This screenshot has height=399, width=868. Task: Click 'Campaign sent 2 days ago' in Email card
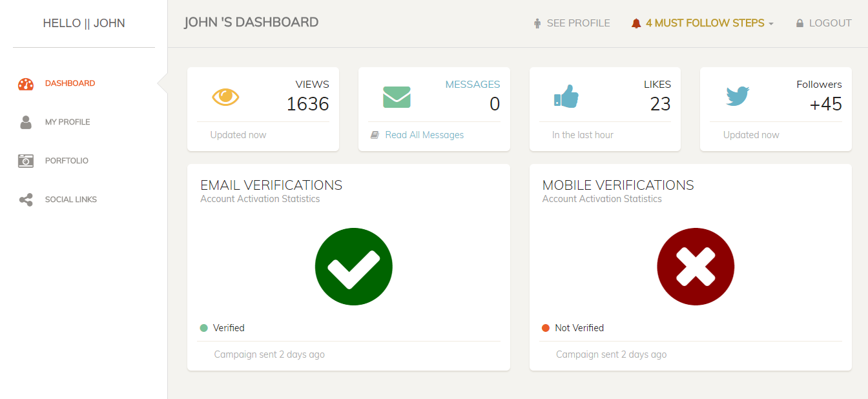(x=269, y=354)
